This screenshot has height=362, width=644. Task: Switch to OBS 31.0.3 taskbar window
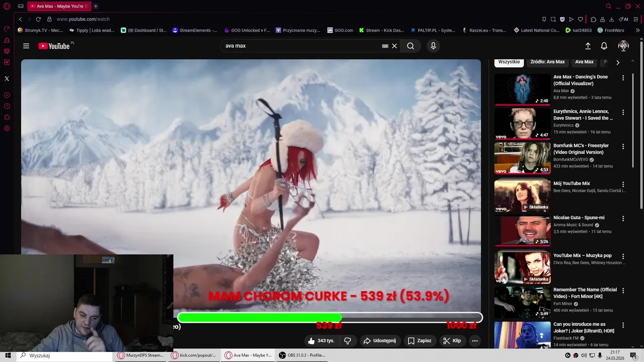tap(303, 355)
